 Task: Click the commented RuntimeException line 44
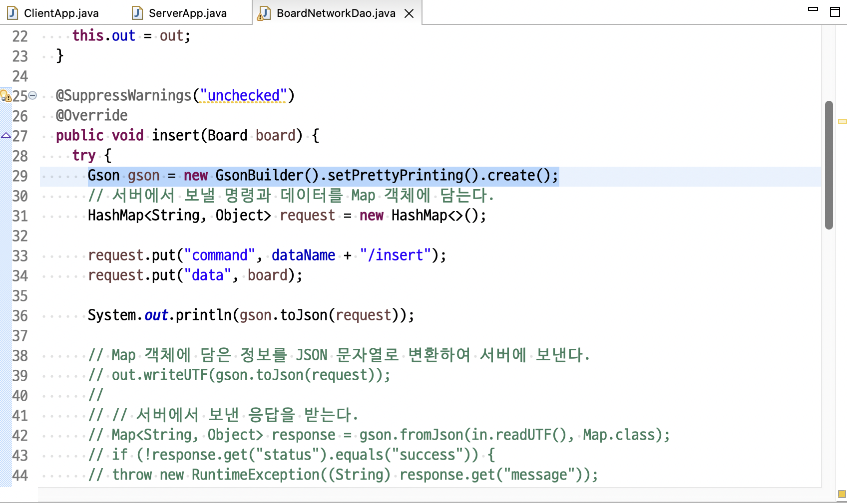click(x=343, y=475)
